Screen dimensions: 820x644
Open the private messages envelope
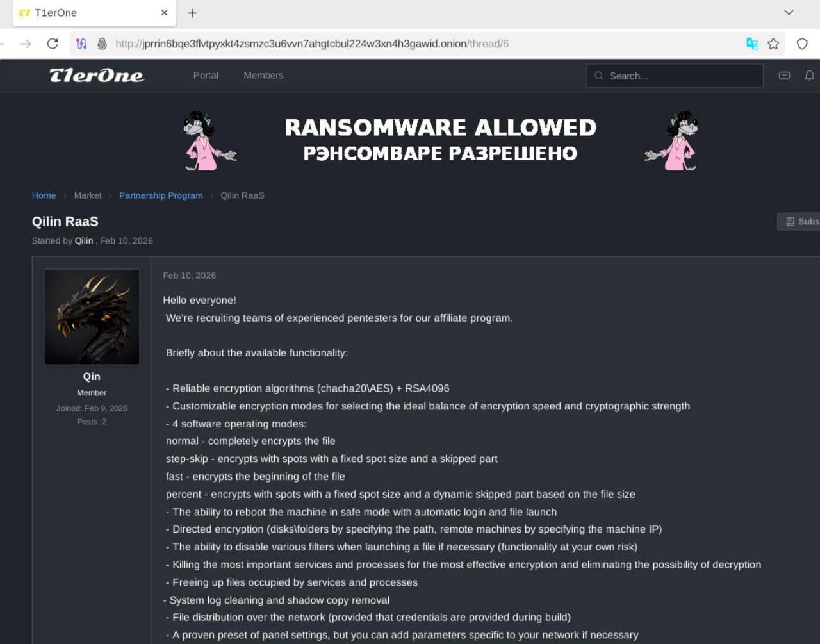784,76
